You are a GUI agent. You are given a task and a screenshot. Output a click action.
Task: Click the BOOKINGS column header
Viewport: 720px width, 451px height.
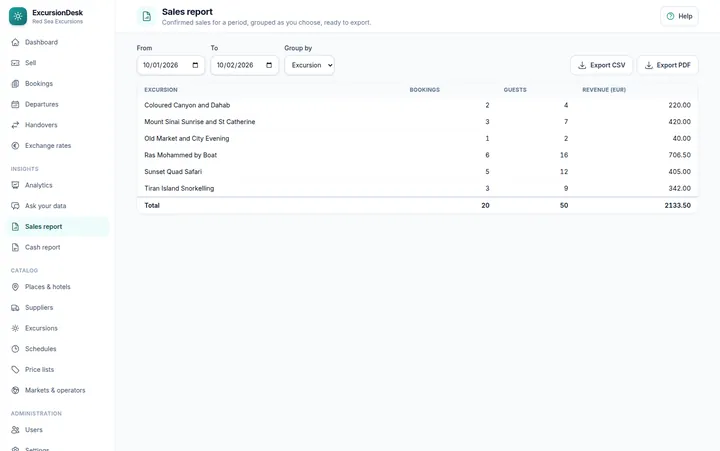click(x=424, y=90)
